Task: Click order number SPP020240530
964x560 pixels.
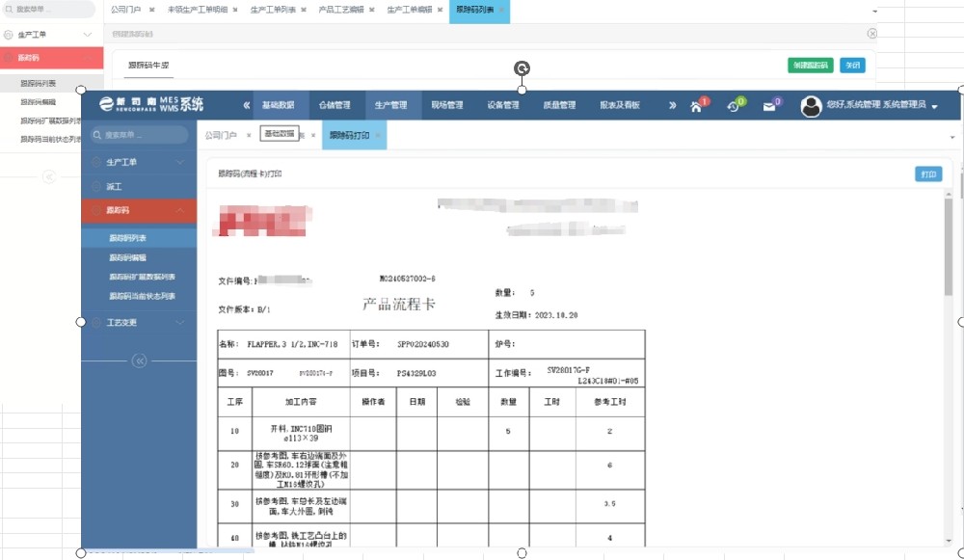Action: tap(423, 344)
